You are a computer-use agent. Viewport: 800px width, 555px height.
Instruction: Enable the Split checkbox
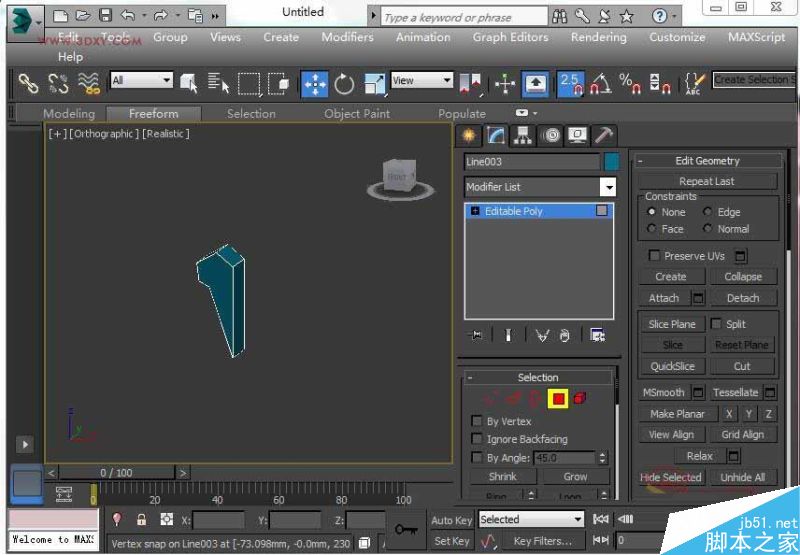pos(716,323)
